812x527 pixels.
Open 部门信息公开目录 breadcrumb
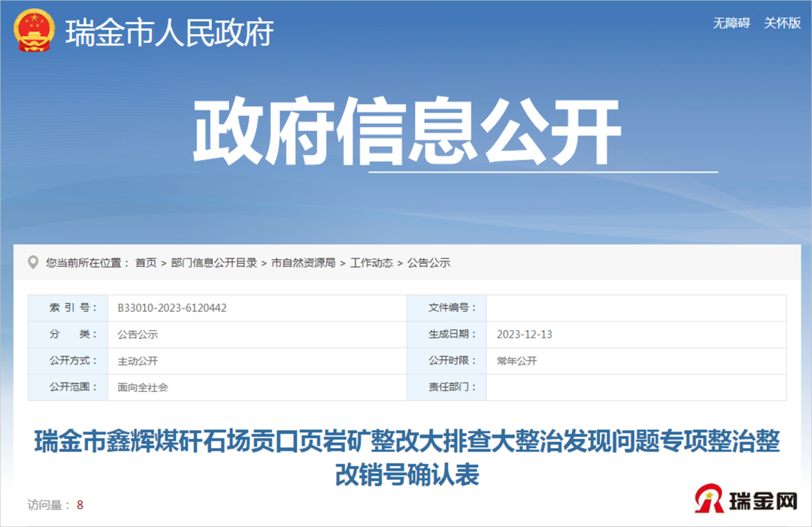[214, 263]
